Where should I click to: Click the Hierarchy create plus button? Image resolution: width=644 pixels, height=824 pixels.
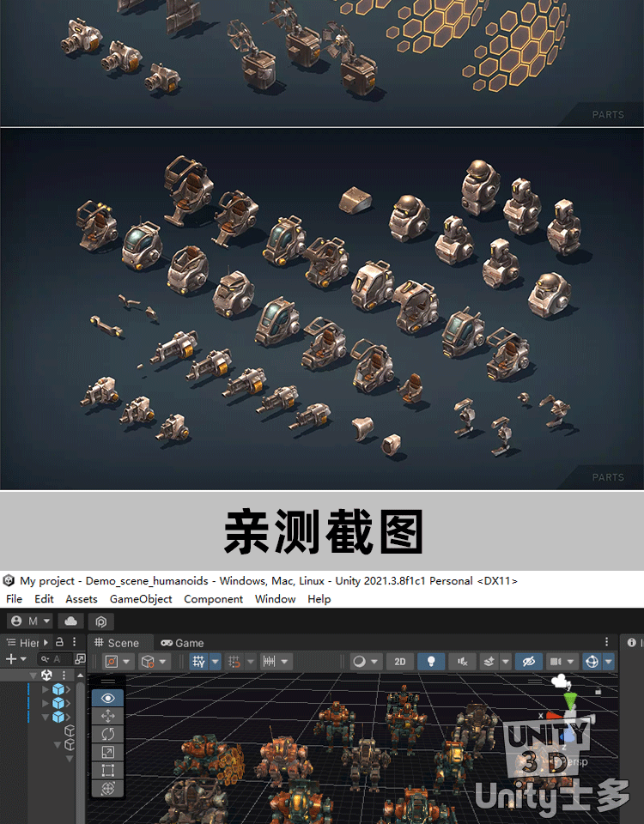[x=11, y=659]
